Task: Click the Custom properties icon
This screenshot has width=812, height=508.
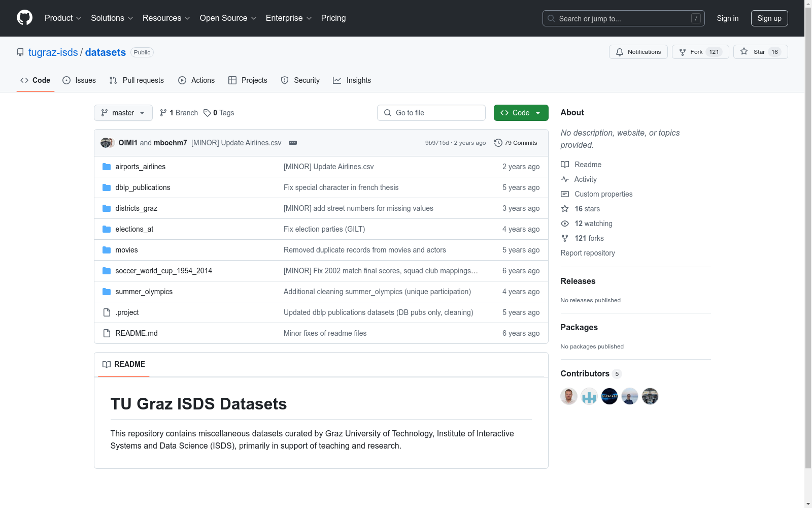Action: click(x=565, y=194)
